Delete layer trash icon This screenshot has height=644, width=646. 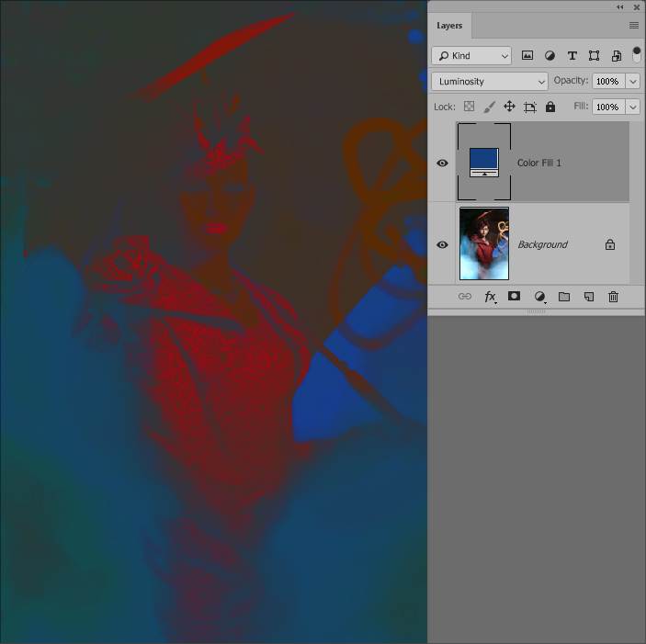point(613,297)
